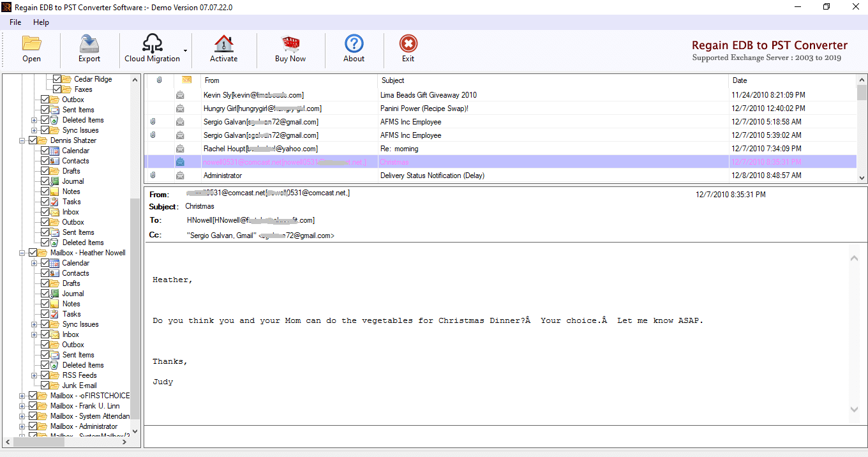Screen dimensions: 868x457
Task: Expand the RSS Feeds node
Action: (34, 375)
